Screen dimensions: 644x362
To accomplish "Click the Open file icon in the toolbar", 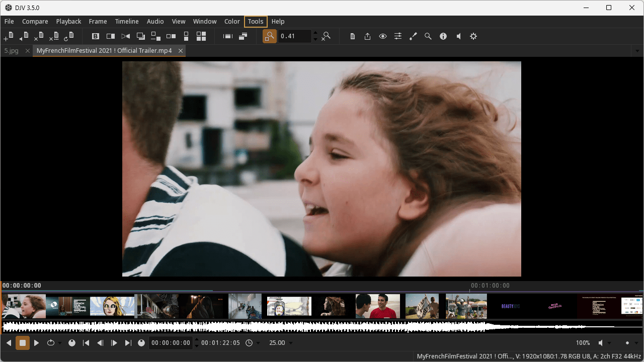I will (x=9, y=36).
